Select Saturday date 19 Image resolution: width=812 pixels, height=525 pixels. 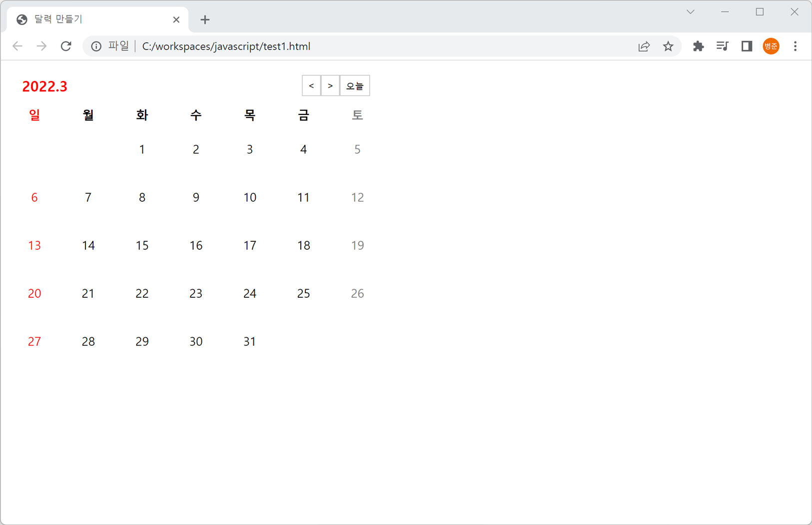357,245
